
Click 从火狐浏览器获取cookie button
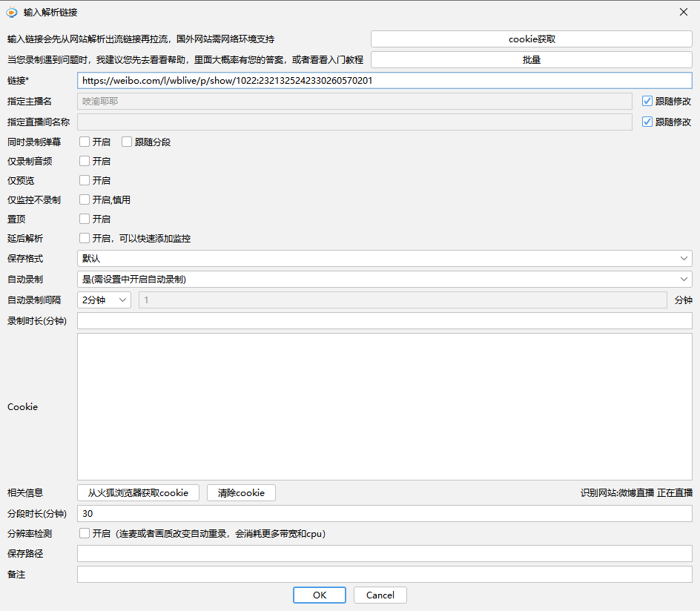[138, 492]
